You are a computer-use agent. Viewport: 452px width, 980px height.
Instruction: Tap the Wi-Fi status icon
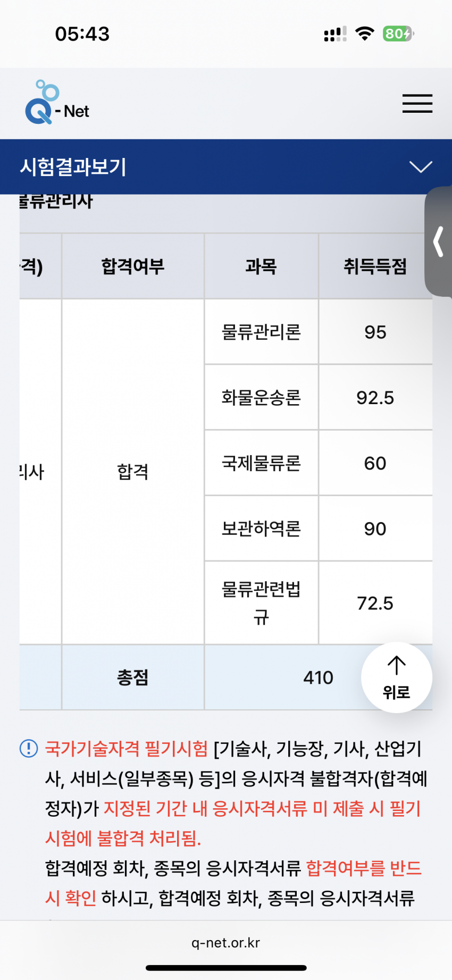pos(365,34)
